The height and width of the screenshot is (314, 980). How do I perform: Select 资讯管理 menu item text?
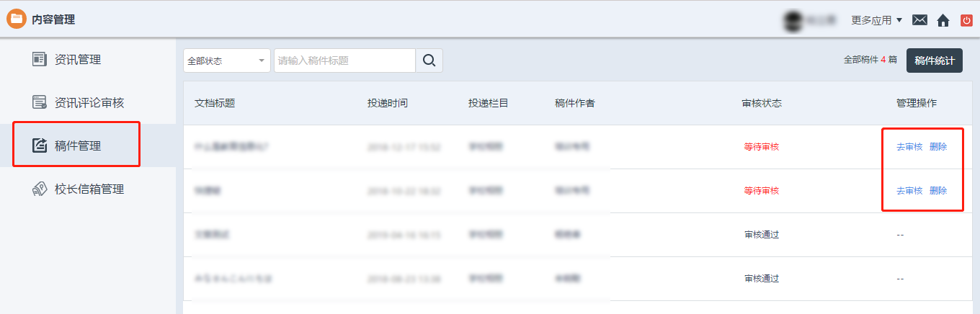(x=78, y=60)
